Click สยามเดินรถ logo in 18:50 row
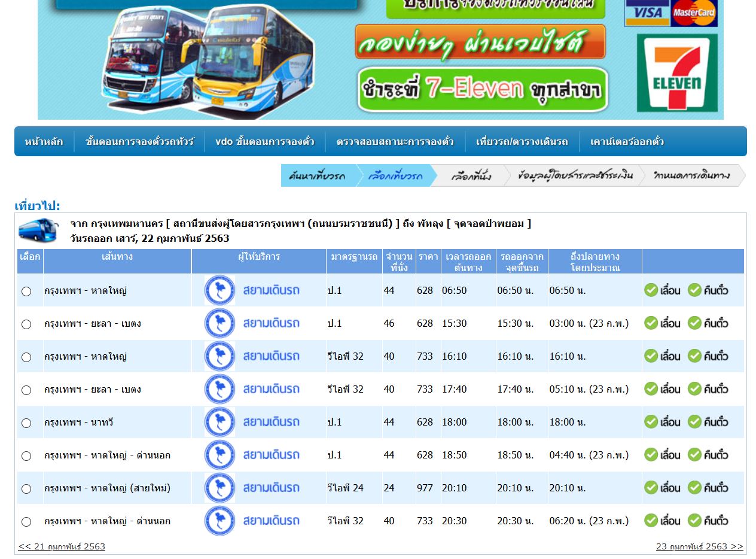The height and width of the screenshot is (559, 756). tap(252, 455)
